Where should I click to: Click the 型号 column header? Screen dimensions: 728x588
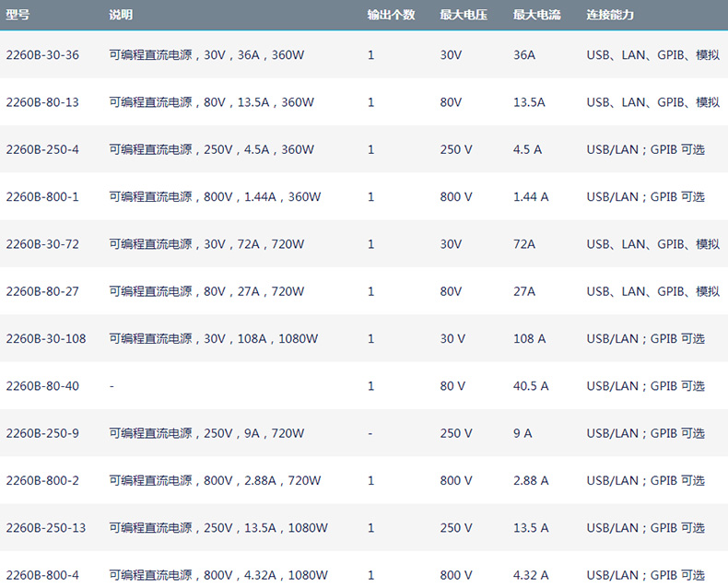(18, 15)
